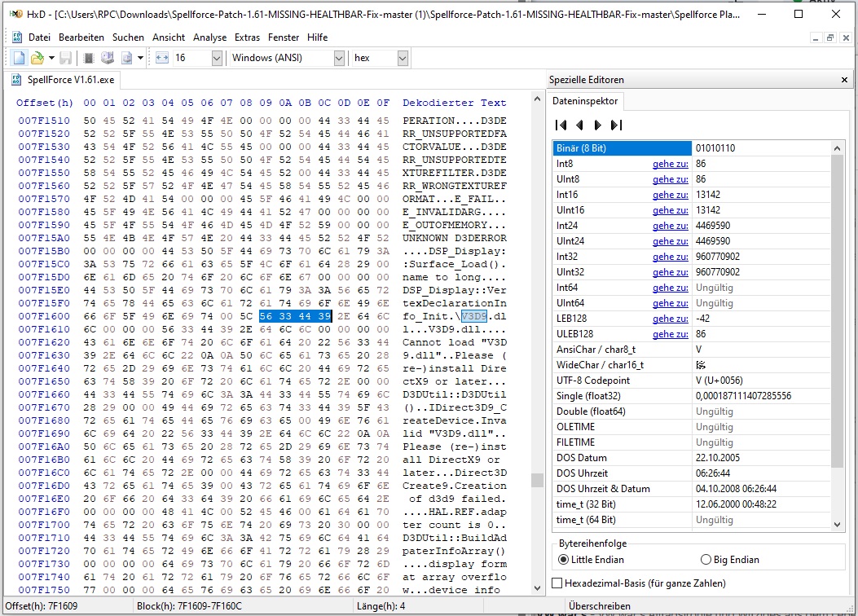Screen dimensions: 858x616
Task: Close the Spezielle Editoren panel
Action: (845, 80)
